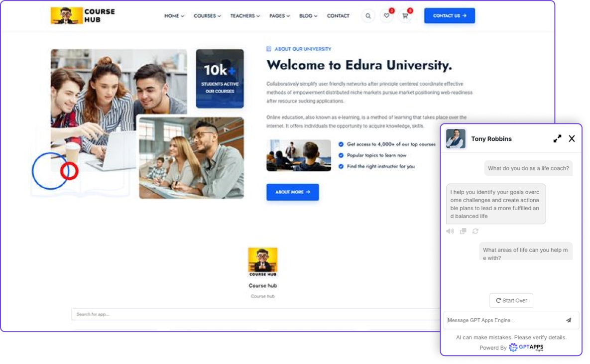590x364 pixels.
Task: Send message with paper plane icon
Action: click(x=569, y=320)
